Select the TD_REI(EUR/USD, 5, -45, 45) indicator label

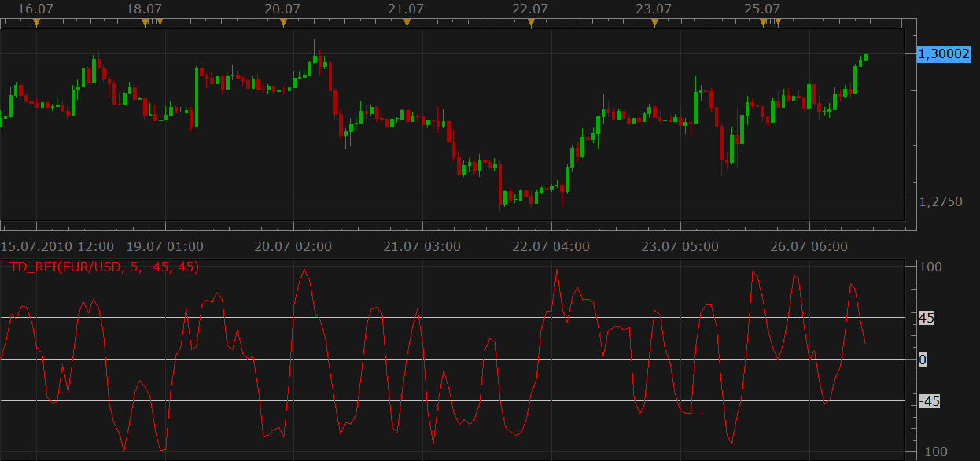point(104,267)
